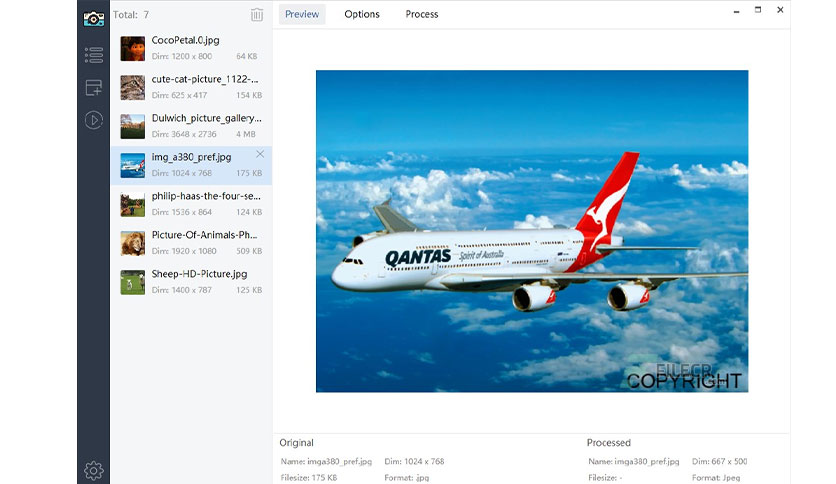Open settings via the gear icon
This screenshot has width=836, height=484.
pyautogui.click(x=94, y=470)
